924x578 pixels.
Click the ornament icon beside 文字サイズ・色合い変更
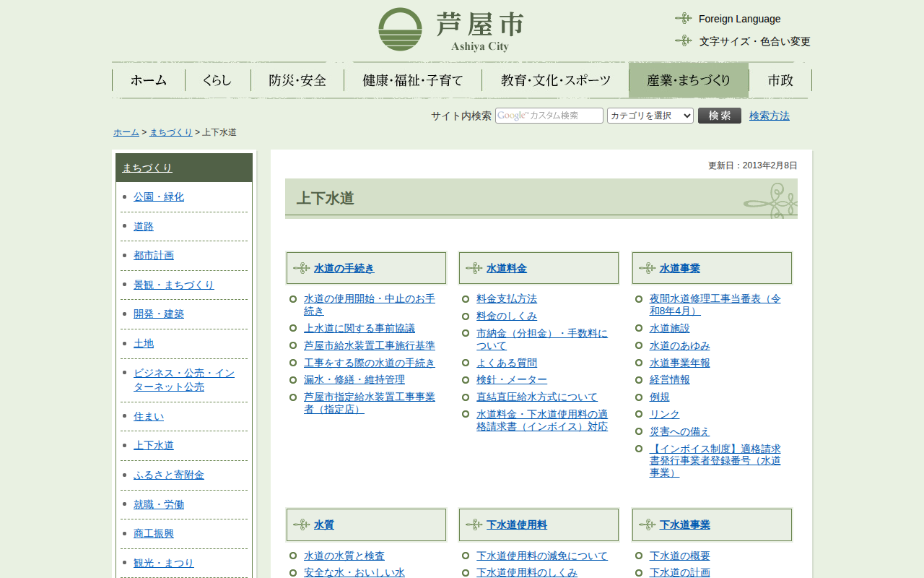click(x=683, y=41)
